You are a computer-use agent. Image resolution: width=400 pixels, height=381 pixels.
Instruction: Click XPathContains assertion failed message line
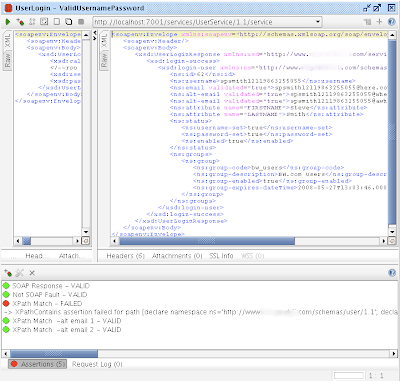(200, 312)
